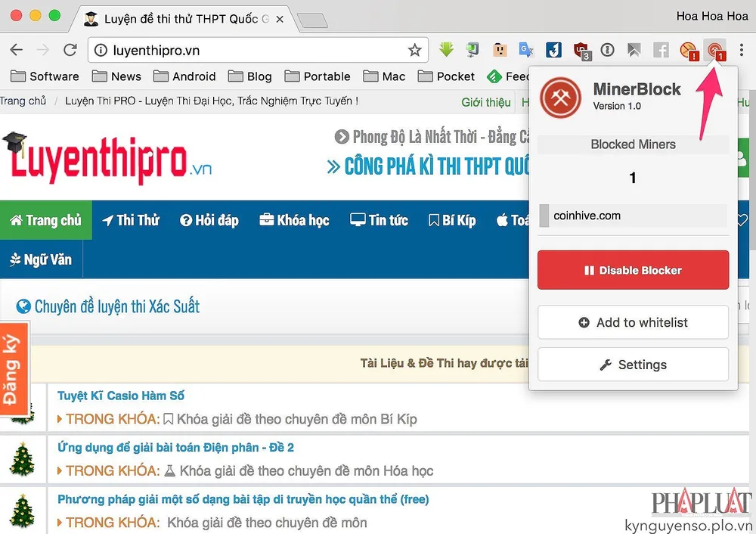Open the Software bookmarks folder
Screen dimensions: 756x534
(45, 76)
